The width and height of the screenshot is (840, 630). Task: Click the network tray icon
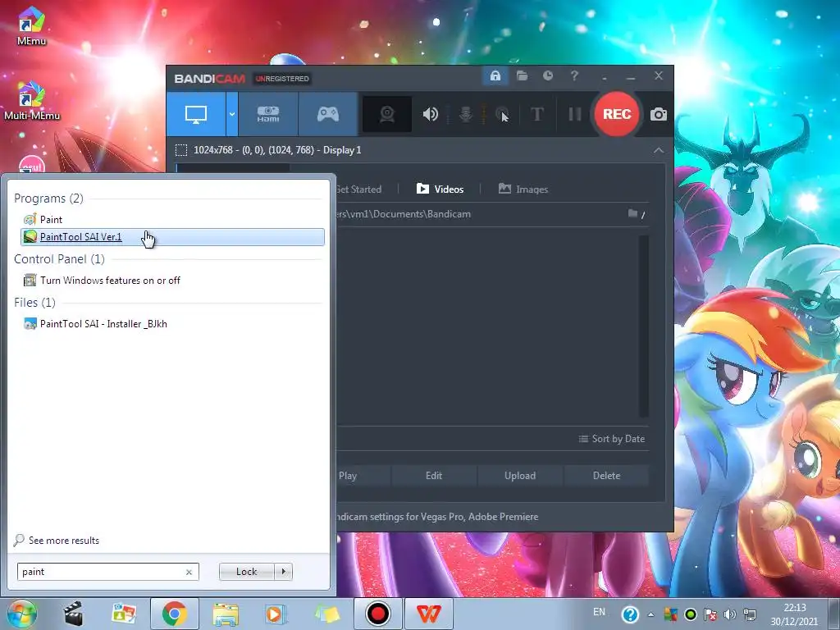[x=750, y=614]
